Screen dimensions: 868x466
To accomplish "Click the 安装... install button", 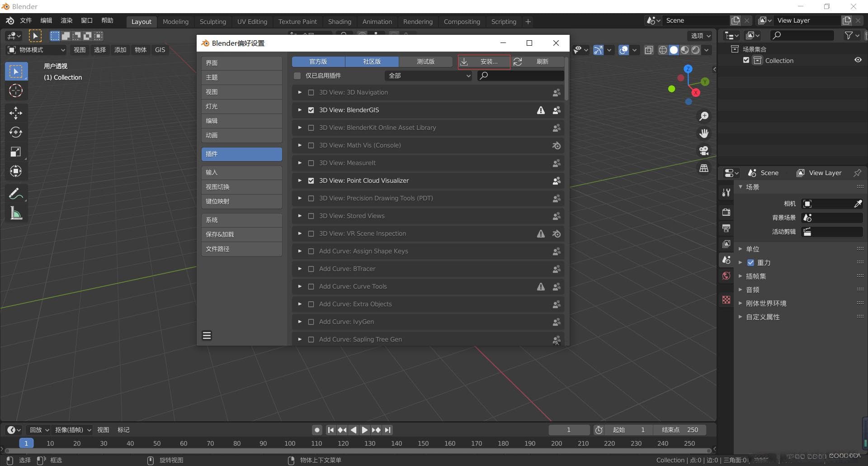I will point(484,62).
